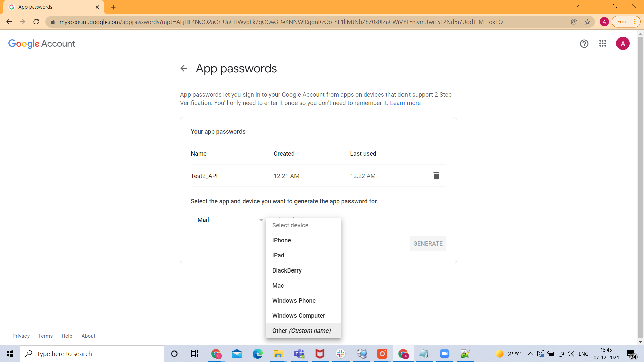Click the Test2_API name cell
The image size is (644, 362).
[x=204, y=176]
